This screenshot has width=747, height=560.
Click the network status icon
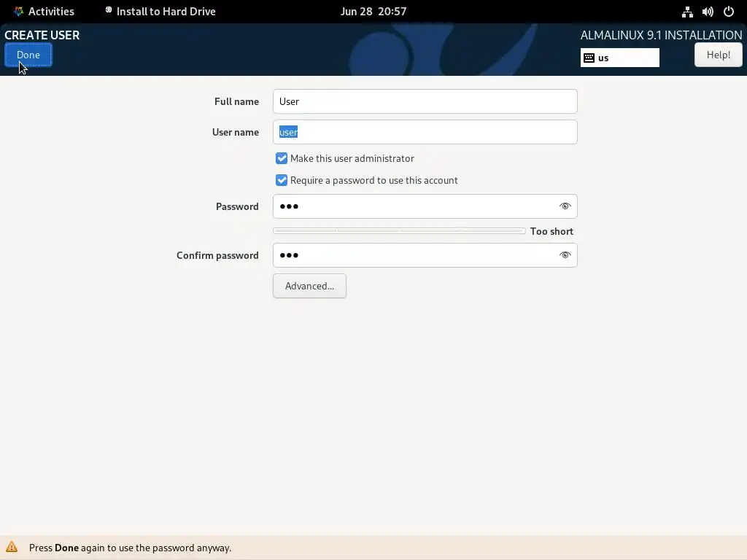pos(687,12)
